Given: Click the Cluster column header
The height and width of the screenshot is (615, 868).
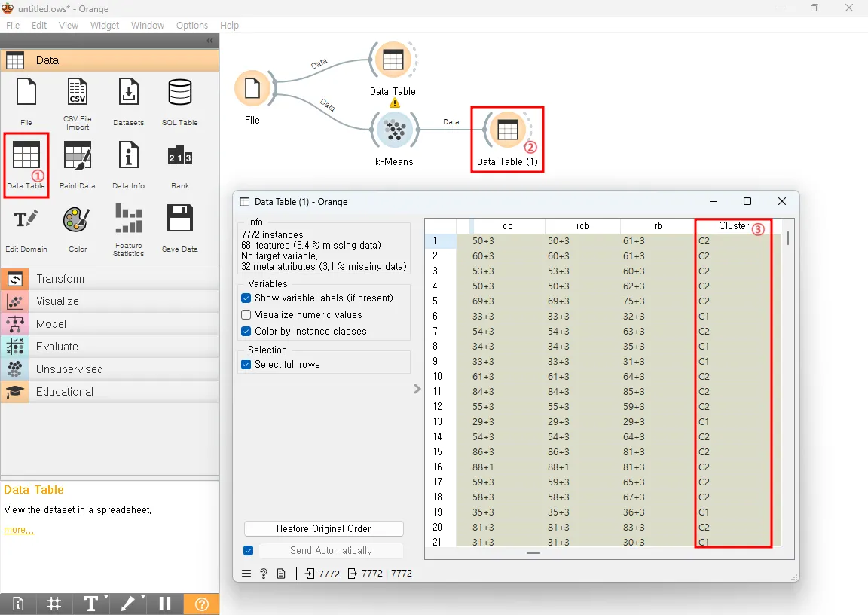Looking at the screenshot, I should pos(733,226).
